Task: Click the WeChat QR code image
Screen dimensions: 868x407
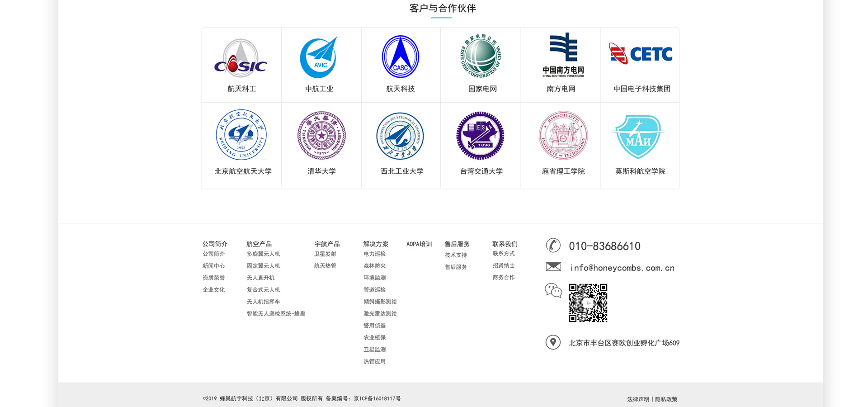Action: 588,303
